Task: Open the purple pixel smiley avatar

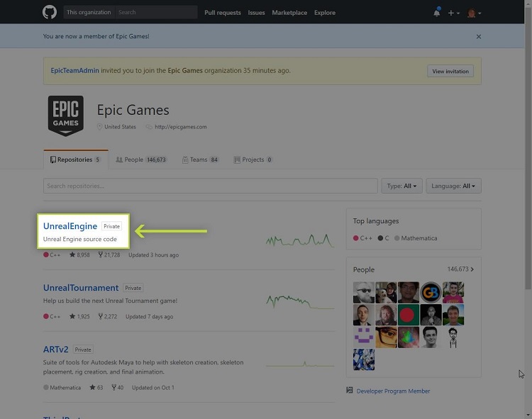Action: [x=364, y=337]
